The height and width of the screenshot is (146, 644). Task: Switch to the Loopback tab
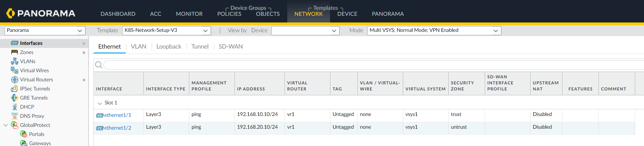coord(169,46)
